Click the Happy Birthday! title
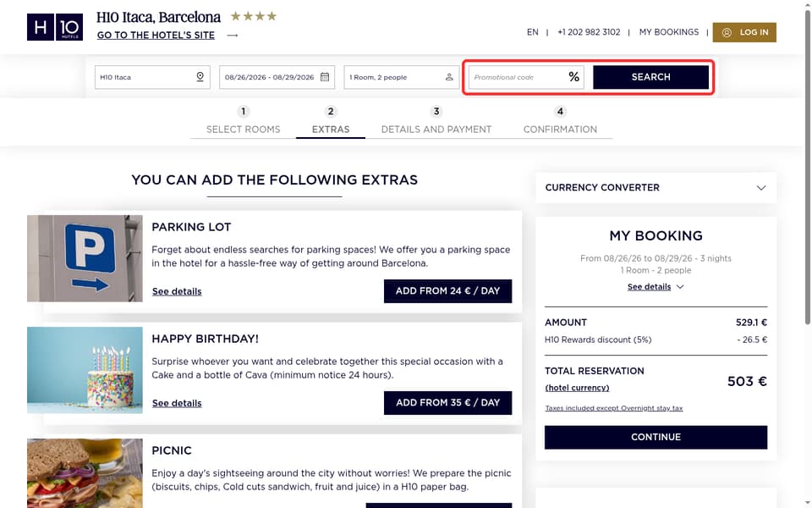Image resolution: width=812 pixels, height=508 pixels. pyautogui.click(x=205, y=339)
